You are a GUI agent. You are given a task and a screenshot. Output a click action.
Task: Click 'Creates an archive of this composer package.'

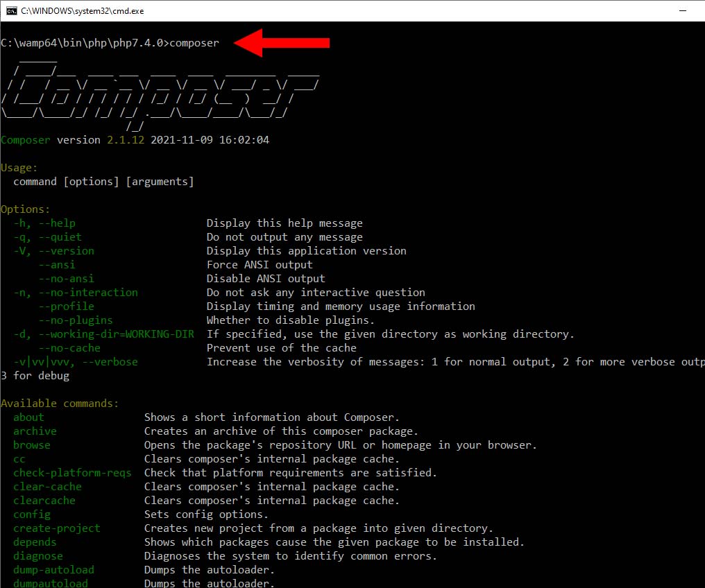point(281,431)
